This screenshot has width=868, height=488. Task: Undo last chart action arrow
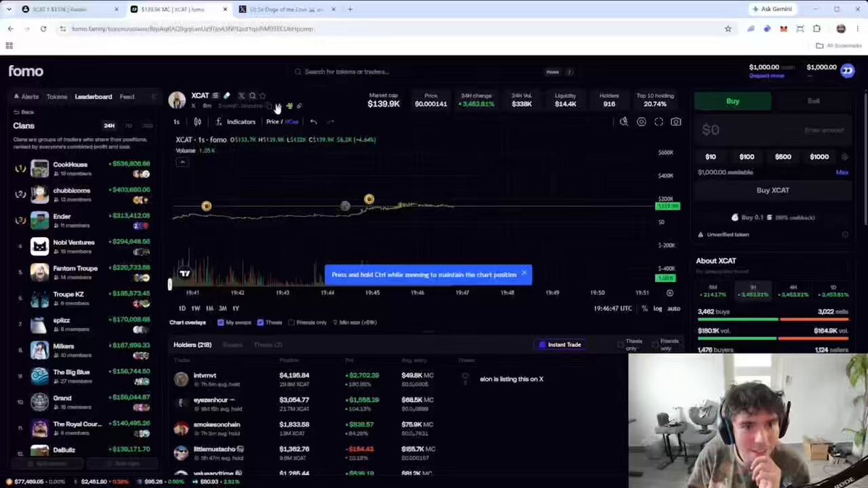[x=313, y=121]
